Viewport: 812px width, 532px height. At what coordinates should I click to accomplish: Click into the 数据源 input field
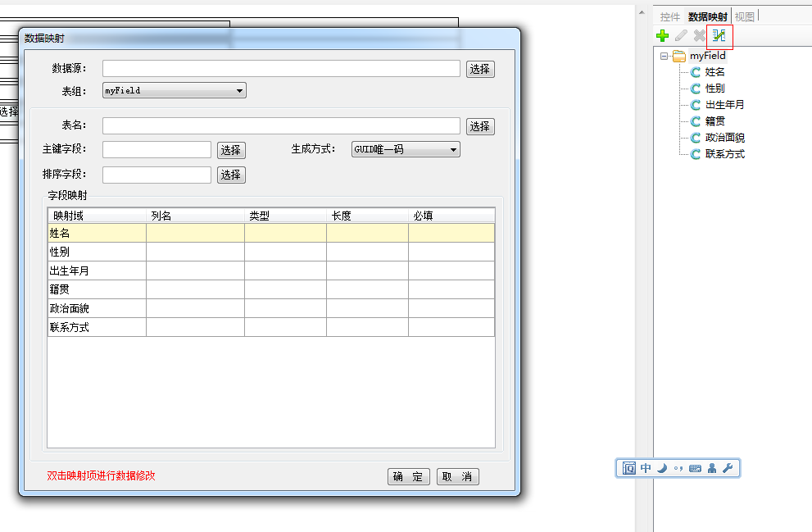pyautogui.click(x=281, y=68)
